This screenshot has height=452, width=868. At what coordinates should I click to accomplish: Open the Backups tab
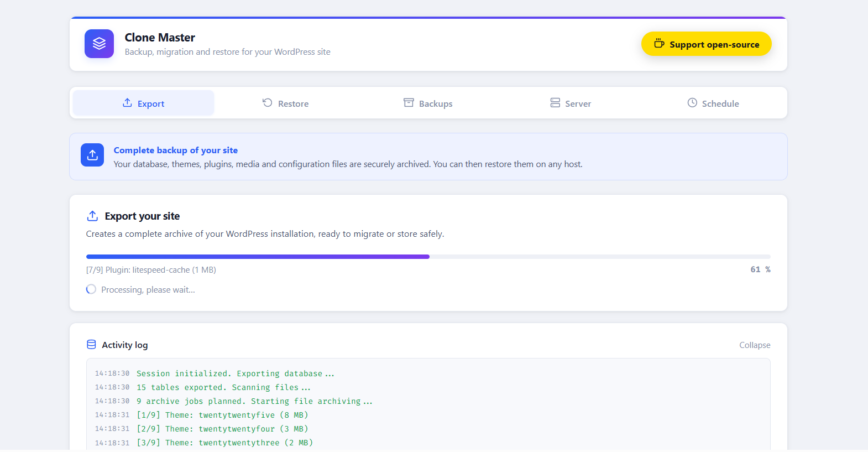pyautogui.click(x=428, y=103)
